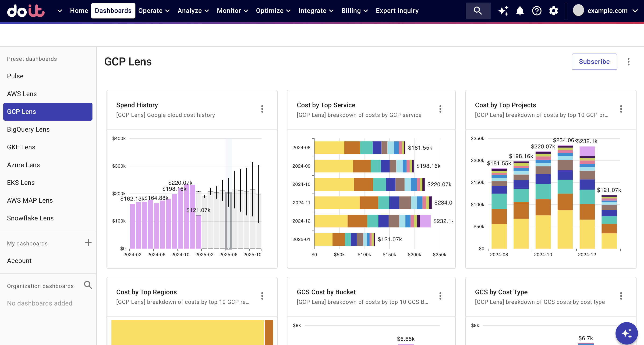The image size is (644, 345).
Task: Click the Cost by Top Regions title
Action: click(x=146, y=292)
